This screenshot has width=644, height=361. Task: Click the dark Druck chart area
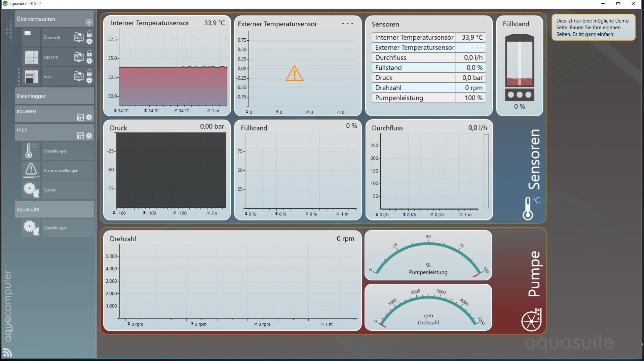click(x=171, y=170)
